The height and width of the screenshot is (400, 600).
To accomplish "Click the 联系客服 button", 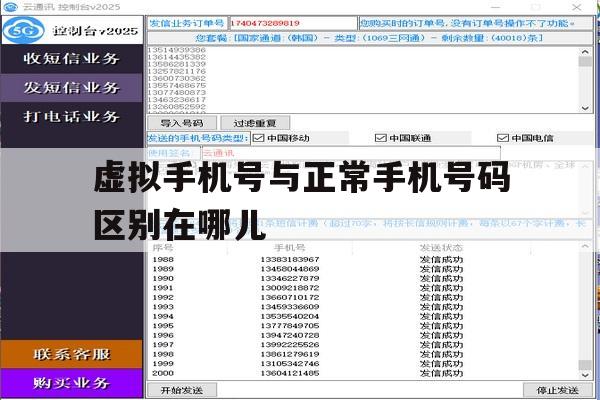I will coord(72,354).
